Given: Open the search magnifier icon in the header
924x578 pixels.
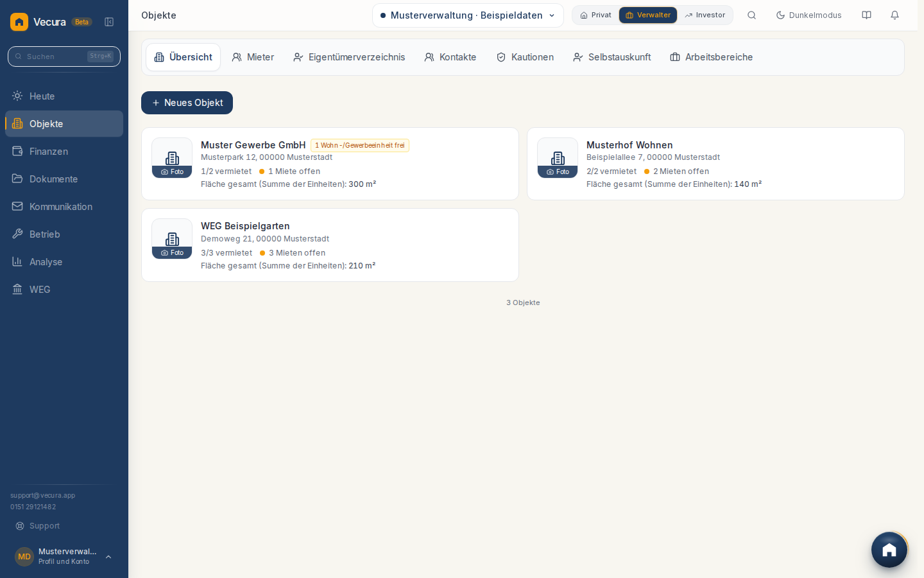Looking at the screenshot, I should pos(751,15).
